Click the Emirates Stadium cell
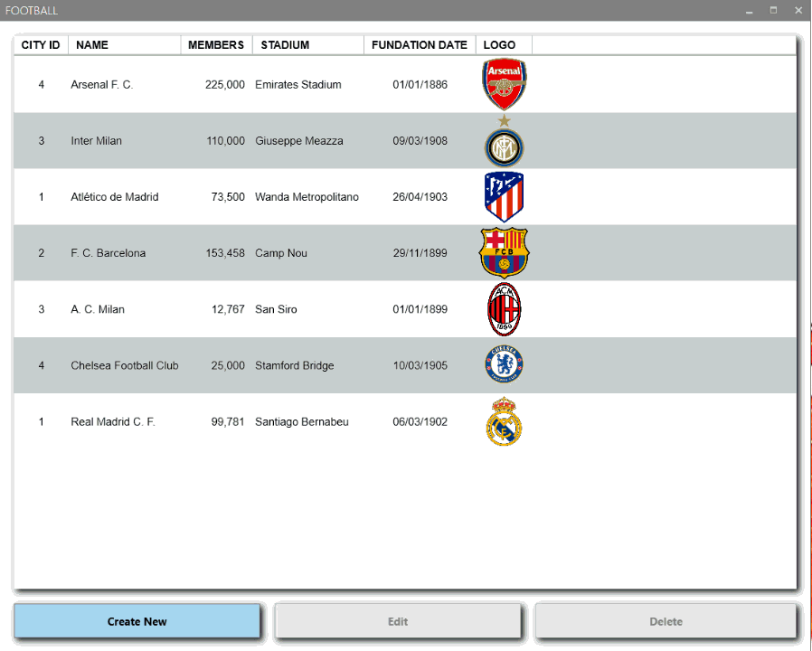This screenshot has height=651, width=812. click(297, 84)
